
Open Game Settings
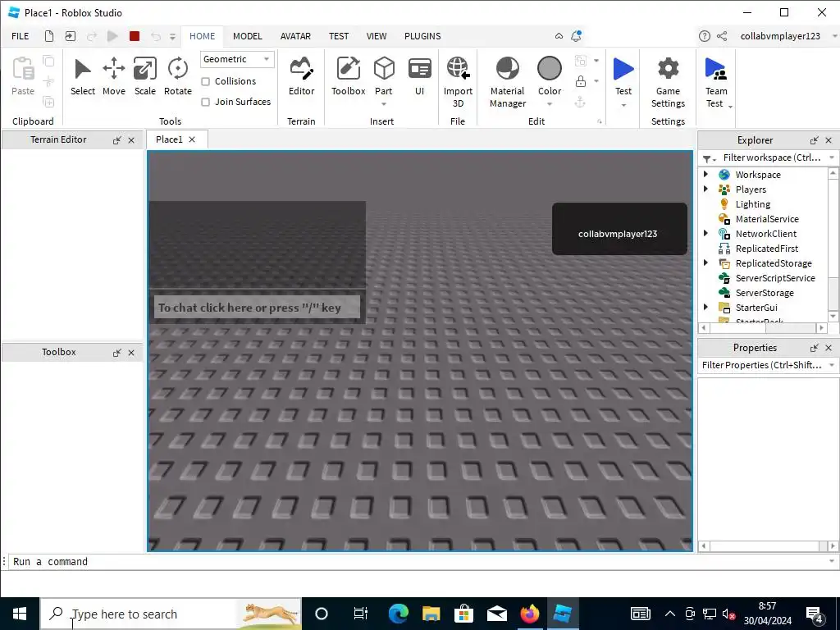[668, 82]
